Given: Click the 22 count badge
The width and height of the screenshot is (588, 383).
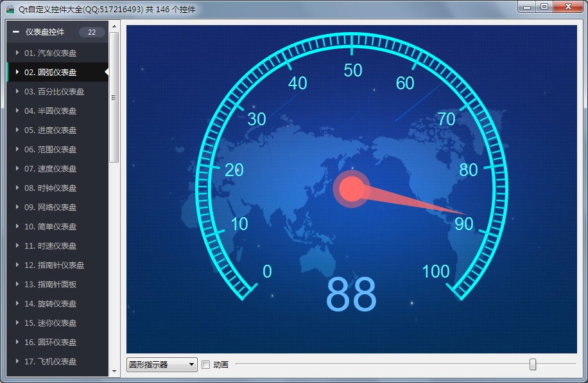Looking at the screenshot, I should pos(92,32).
